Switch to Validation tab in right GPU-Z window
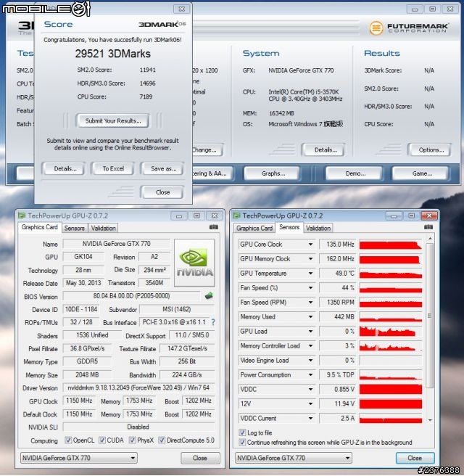This screenshot has height=476, width=464. pos(318,228)
